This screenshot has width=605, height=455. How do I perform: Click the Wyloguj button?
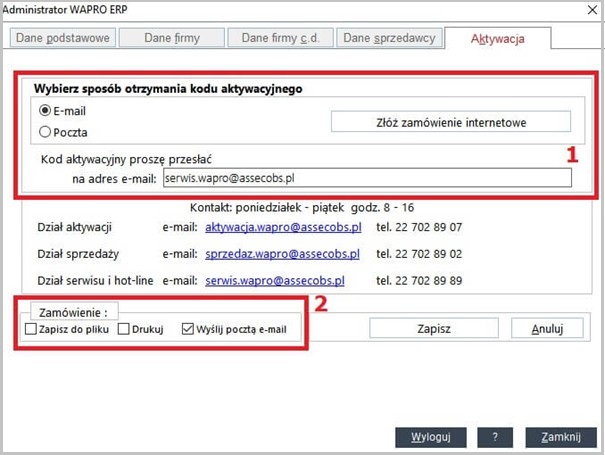pyautogui.click(x=431, y=437)
